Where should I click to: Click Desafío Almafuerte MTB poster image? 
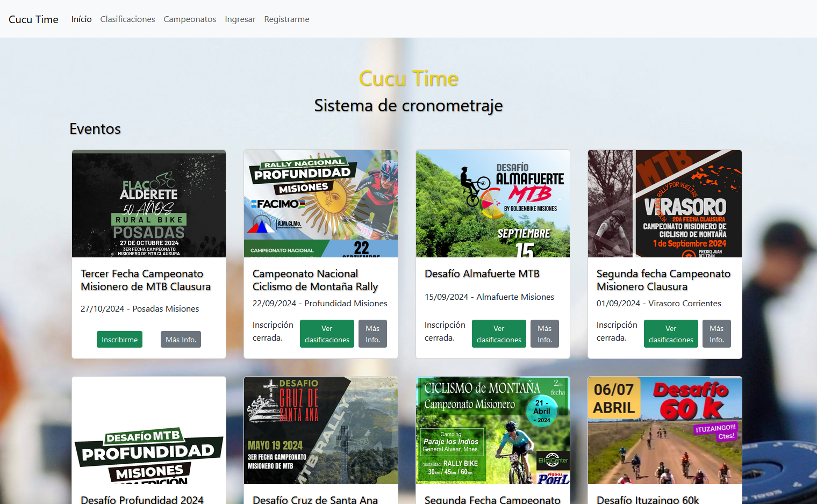(x=493, y=204)
